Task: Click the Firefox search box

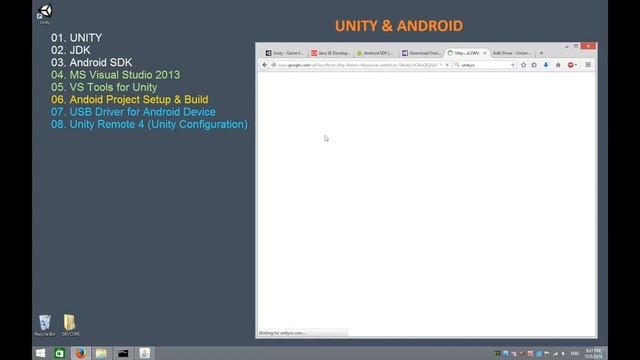Action: coord(485,65)
